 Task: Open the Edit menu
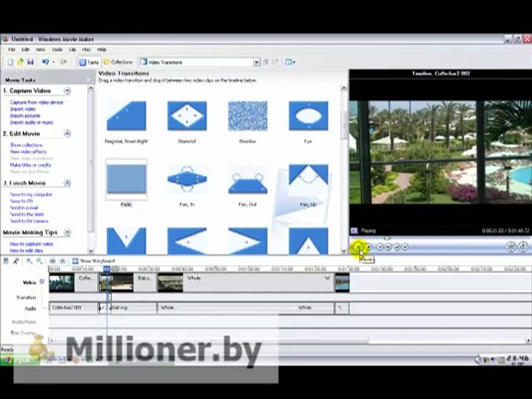click(x=25, y=49)
